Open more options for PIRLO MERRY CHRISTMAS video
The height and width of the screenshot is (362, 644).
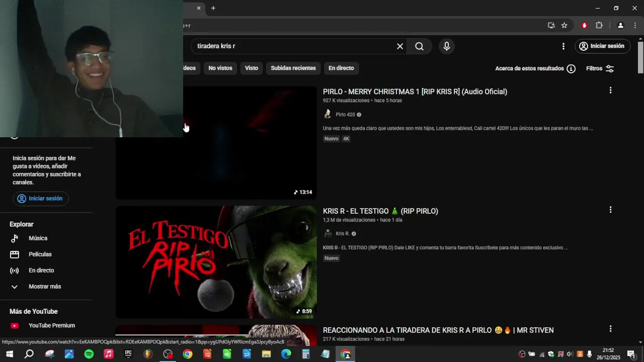click(610, 90)
